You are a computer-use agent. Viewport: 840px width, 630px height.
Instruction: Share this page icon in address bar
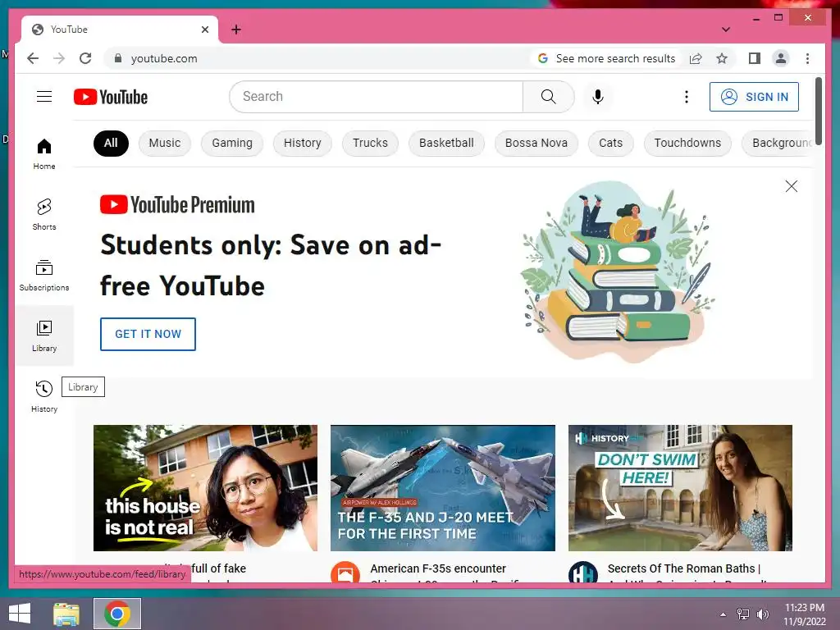(x=696, y=58)
